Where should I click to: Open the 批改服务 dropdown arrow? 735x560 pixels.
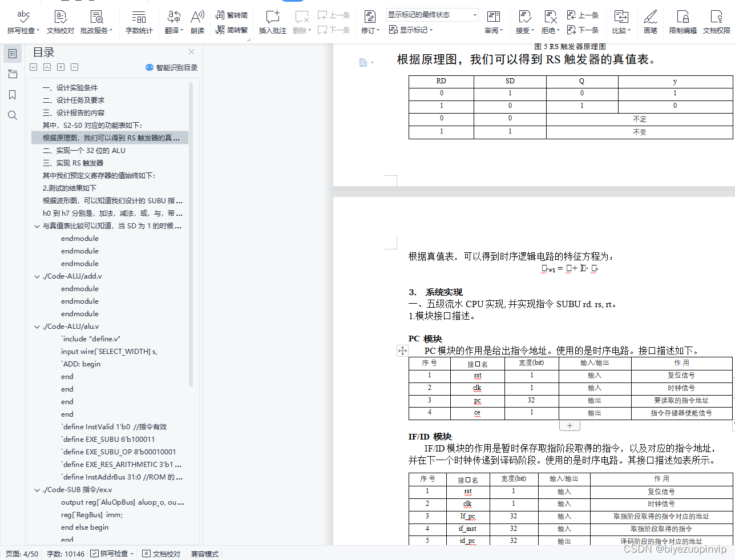coord(111,31)
